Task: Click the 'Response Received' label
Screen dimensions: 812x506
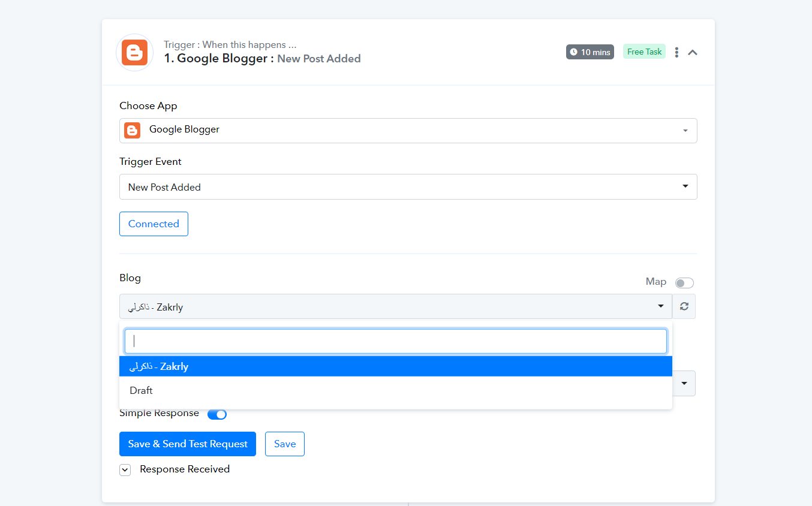Action: pyautogui.click(x=185, y=469)
